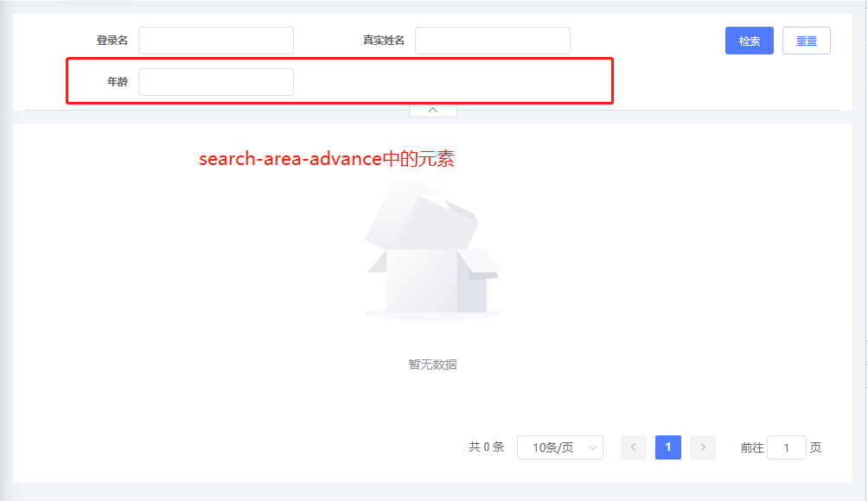Open the page size chevron next to 10条/页

tap(590, 447)
